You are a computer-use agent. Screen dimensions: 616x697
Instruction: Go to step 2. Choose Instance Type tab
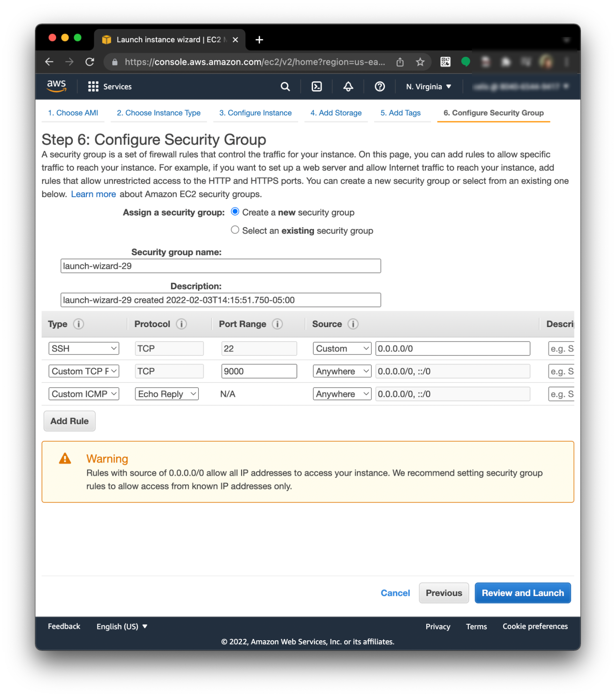tap(159, 113)
